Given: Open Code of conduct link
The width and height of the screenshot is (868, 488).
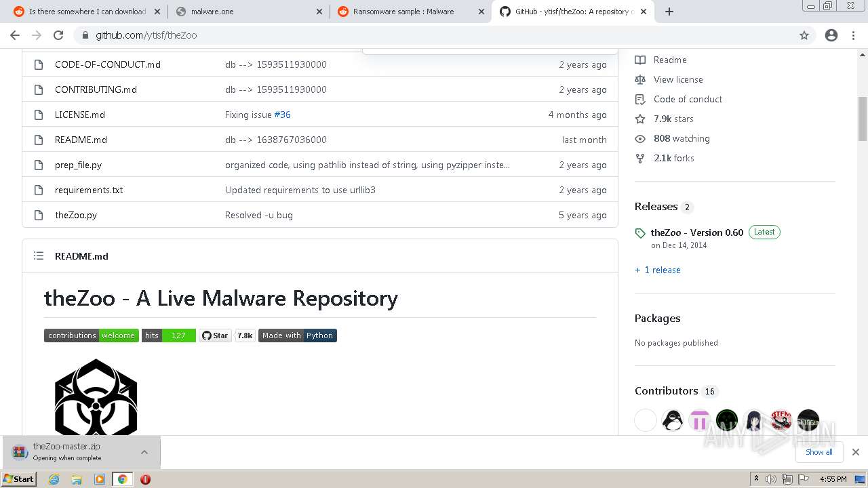Looking at the screenshot, I should [x=678, y=99].
